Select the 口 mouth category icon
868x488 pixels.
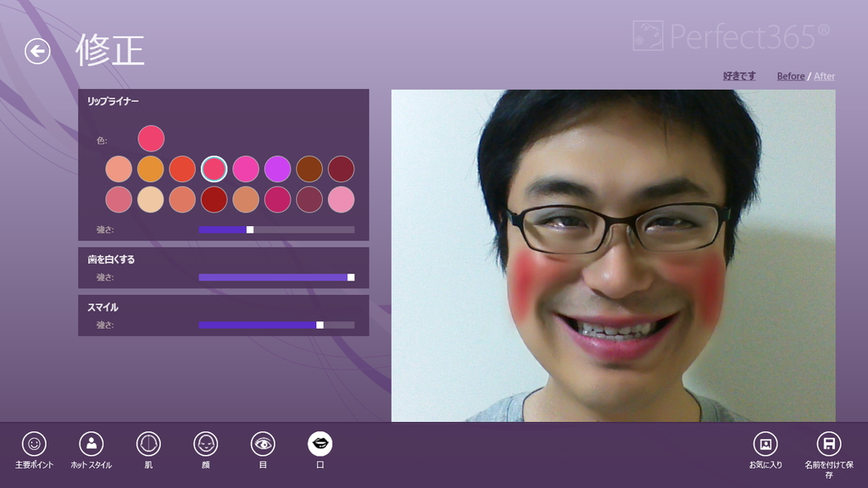click(x=320, y=444)
